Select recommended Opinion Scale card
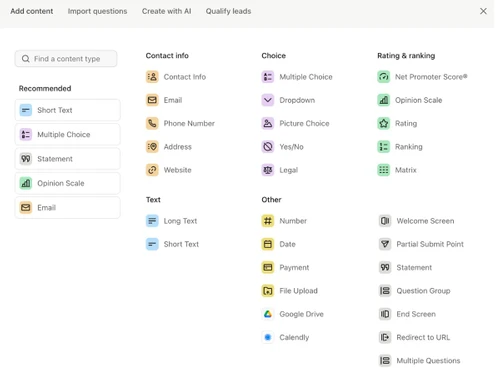 (68, 183)
